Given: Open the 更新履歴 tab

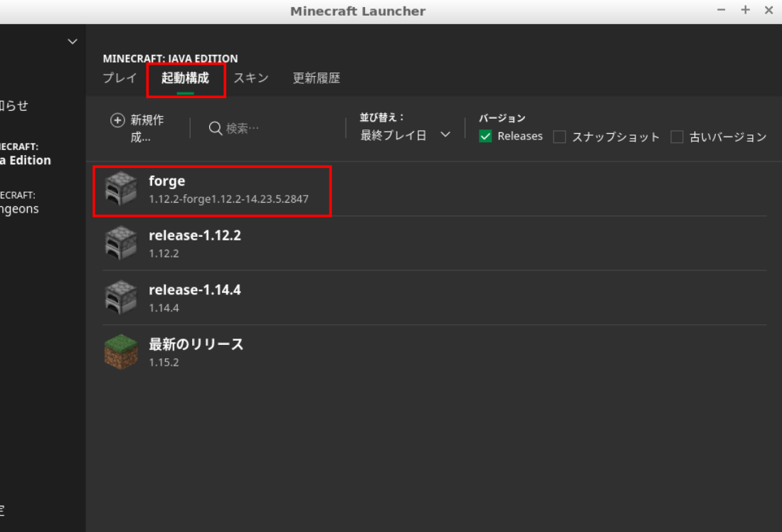Looking at the screenshot, I should pyautogui.click(x=316, y=78).
